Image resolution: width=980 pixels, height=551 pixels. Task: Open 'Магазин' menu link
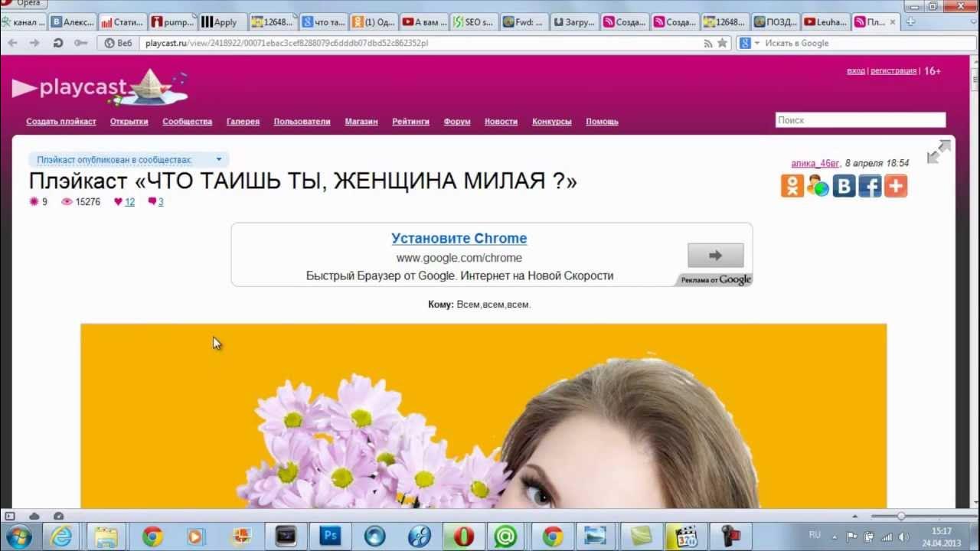[x=361, y=122]
